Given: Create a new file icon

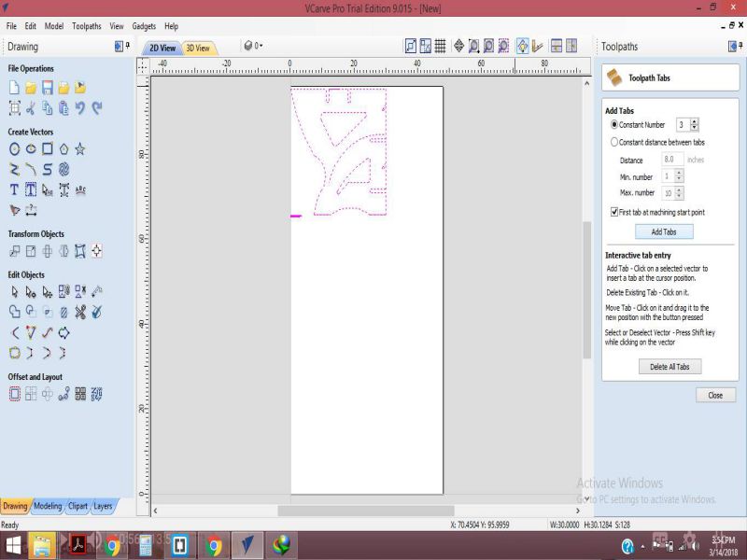Looking at the screenshot, I should tap(14, 88).
